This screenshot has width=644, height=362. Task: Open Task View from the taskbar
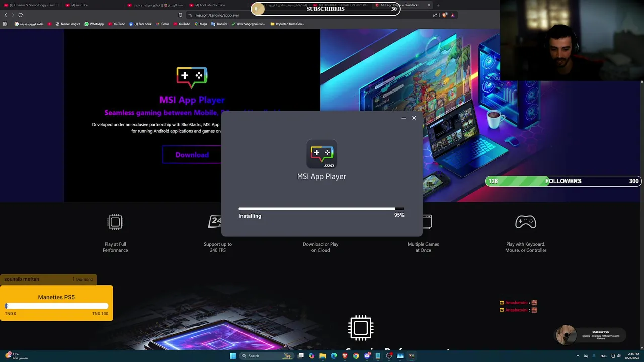pyautogui.click(x=300, y=356)
